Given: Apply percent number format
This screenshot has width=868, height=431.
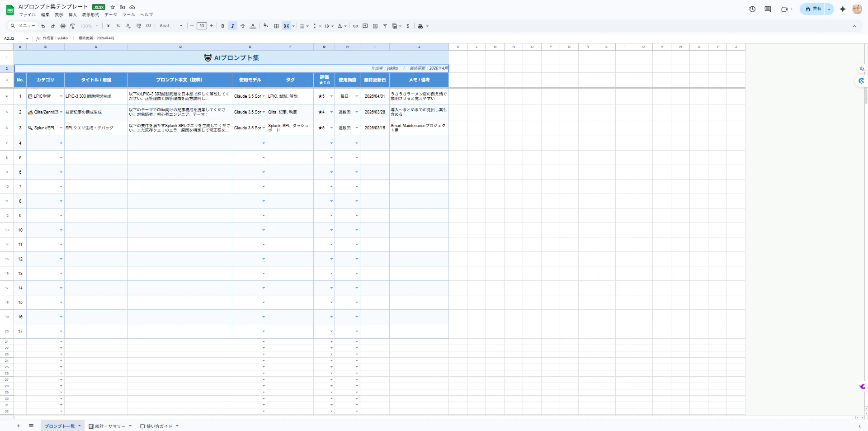Looking at the screenshot, I should [x=118, y=26].
